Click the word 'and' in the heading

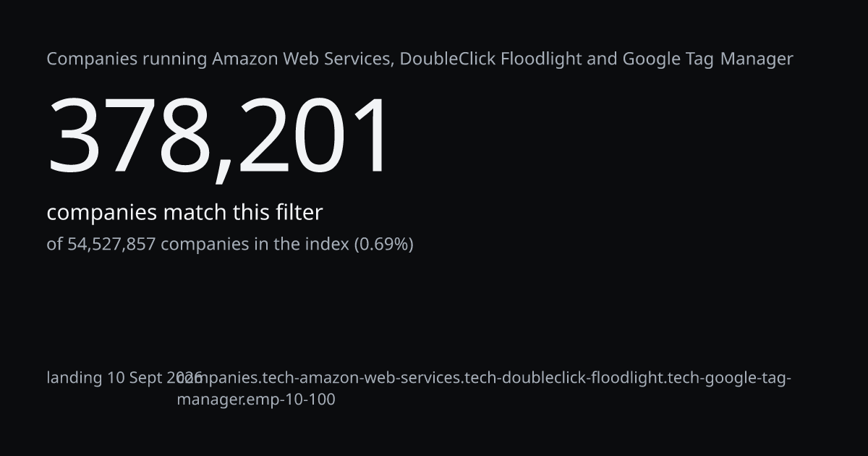tap(602, 59)
